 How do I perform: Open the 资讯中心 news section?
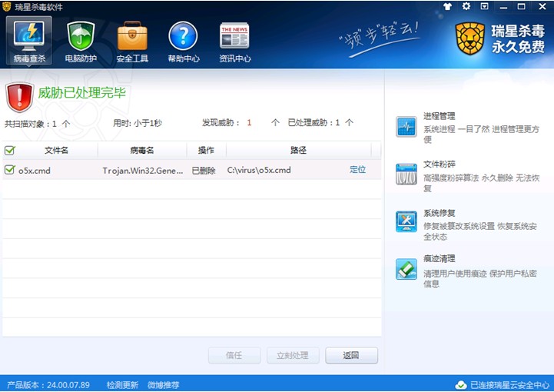(x=234, y=41)
